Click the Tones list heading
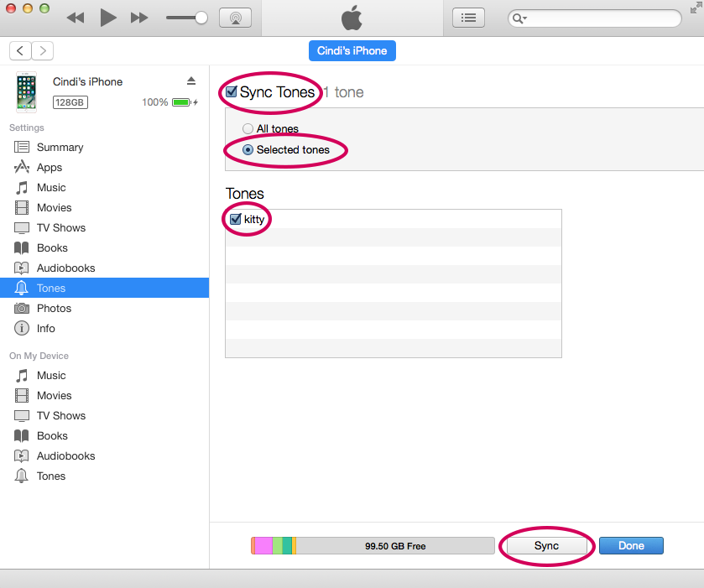The image size is (704, 588). (x=245, y=194)
